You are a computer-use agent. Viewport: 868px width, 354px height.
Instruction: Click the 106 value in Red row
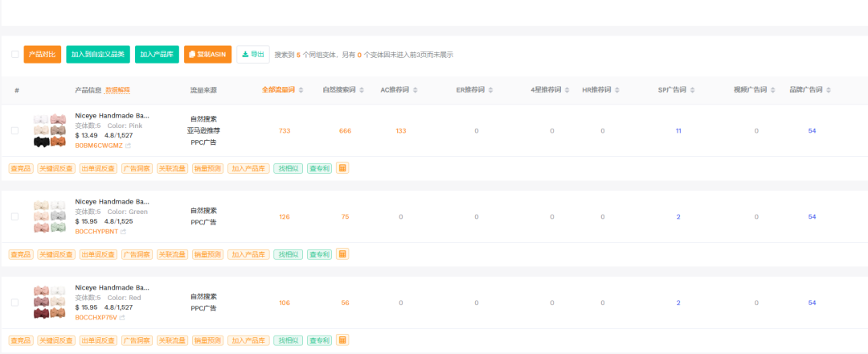click(x=285, y=303)
